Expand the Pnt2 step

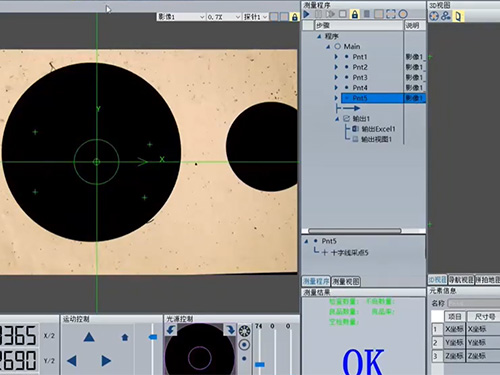(336, 67)
